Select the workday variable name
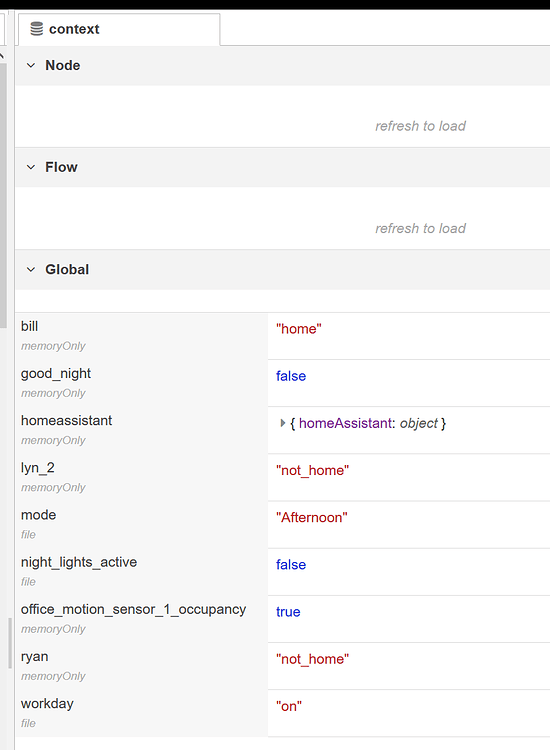 pos(47,704)
